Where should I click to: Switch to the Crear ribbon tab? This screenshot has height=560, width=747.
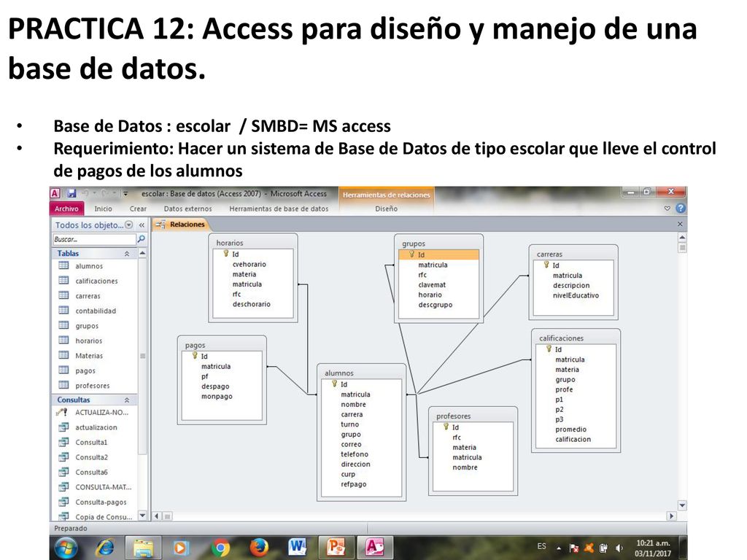coord(138,209)
